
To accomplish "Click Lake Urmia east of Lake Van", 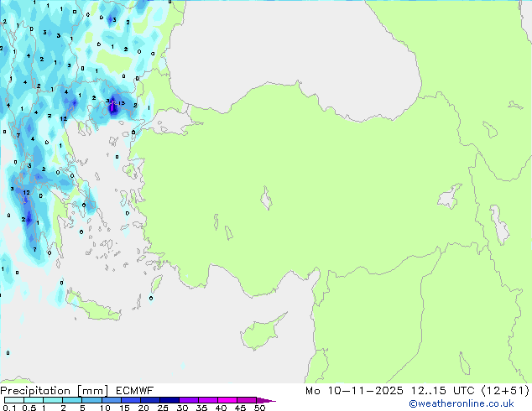I will [500, 225].
